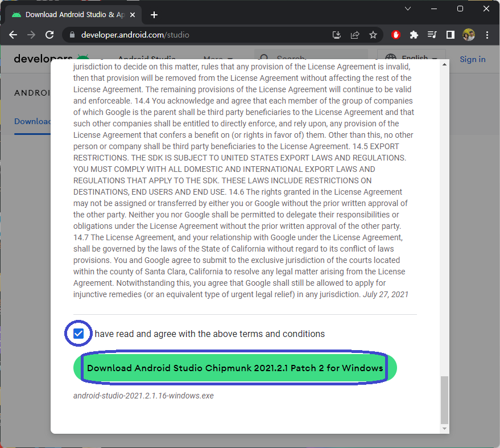Click the scrollbar up arrow in dialog
500x448 pixels.
tap(444, 64)
